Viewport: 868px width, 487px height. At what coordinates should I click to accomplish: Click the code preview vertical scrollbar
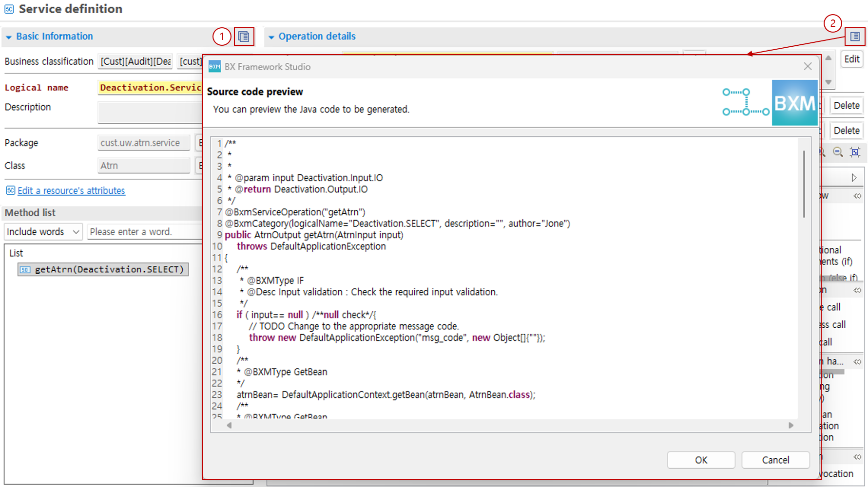coord(804,185)
